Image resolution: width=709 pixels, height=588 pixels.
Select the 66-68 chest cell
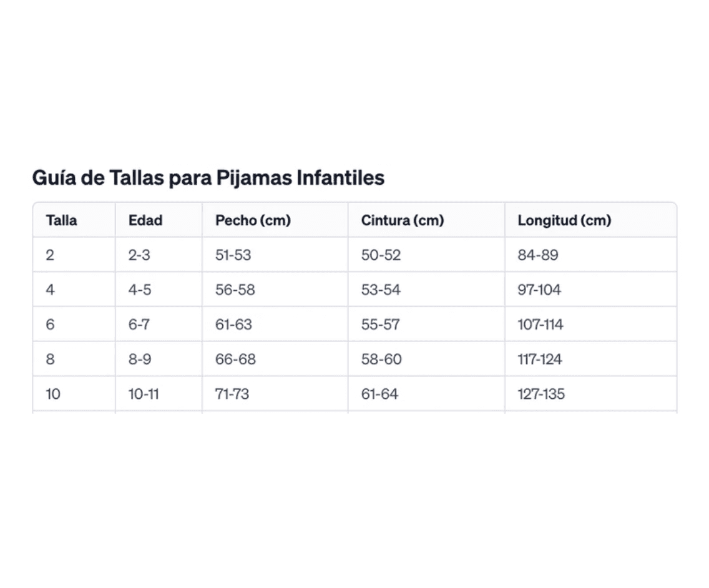point(235,360)
